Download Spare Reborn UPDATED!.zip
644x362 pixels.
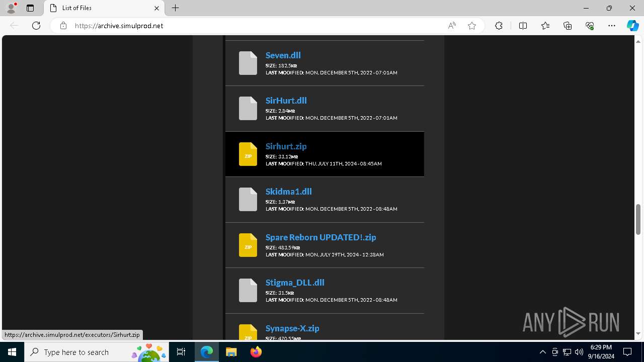click(321, 237)
